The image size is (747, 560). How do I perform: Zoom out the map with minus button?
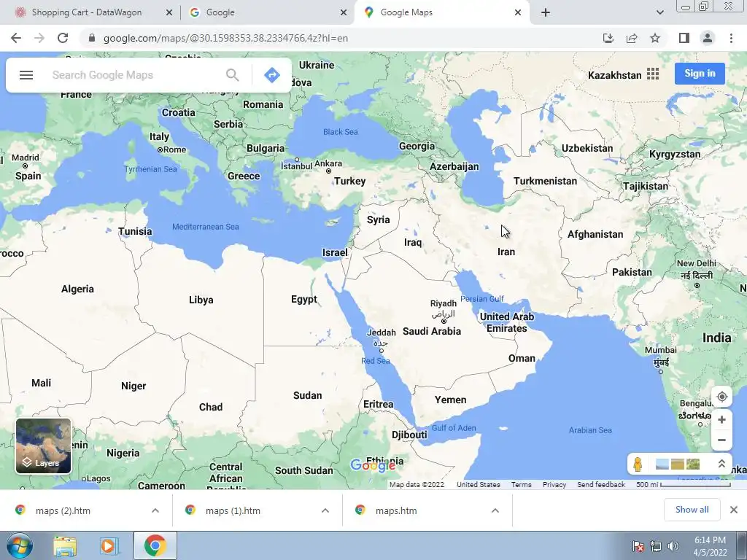pyautogui.click(x=721, y=440)
